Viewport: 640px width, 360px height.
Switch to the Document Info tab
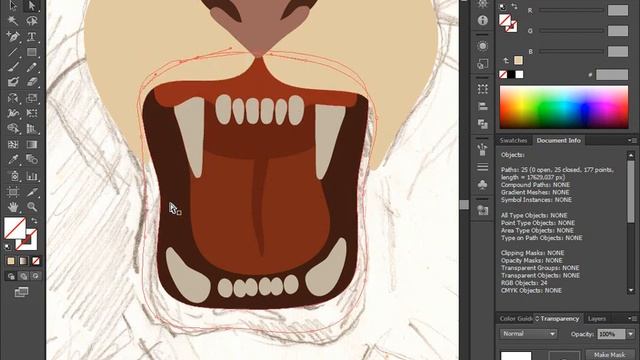558,140
